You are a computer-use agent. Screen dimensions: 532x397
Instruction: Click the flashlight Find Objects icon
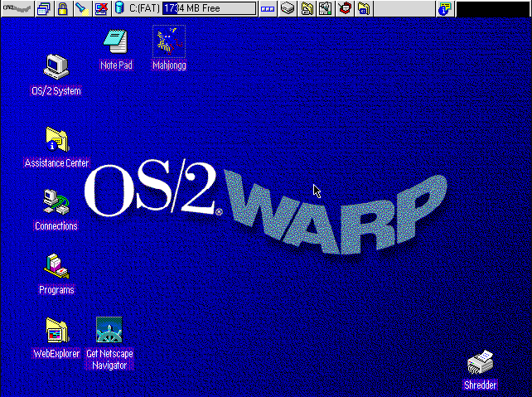[82, 8]
